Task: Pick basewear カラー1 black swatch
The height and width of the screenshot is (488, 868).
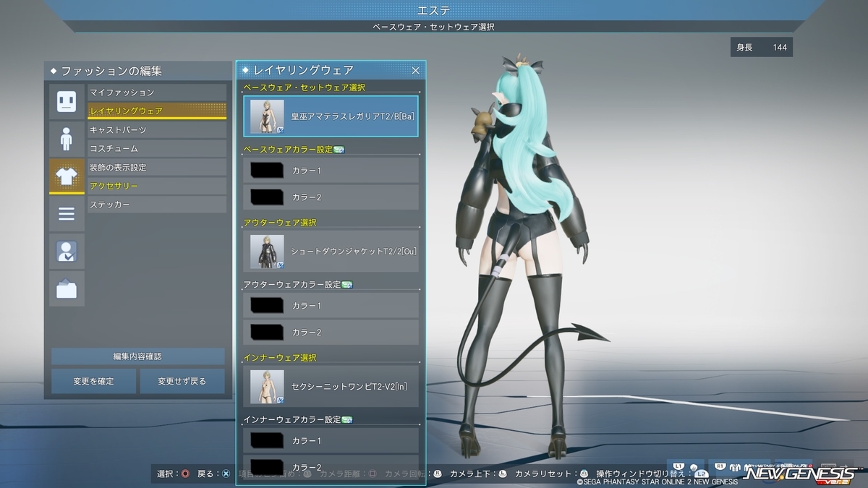Action: click(266, 171)
